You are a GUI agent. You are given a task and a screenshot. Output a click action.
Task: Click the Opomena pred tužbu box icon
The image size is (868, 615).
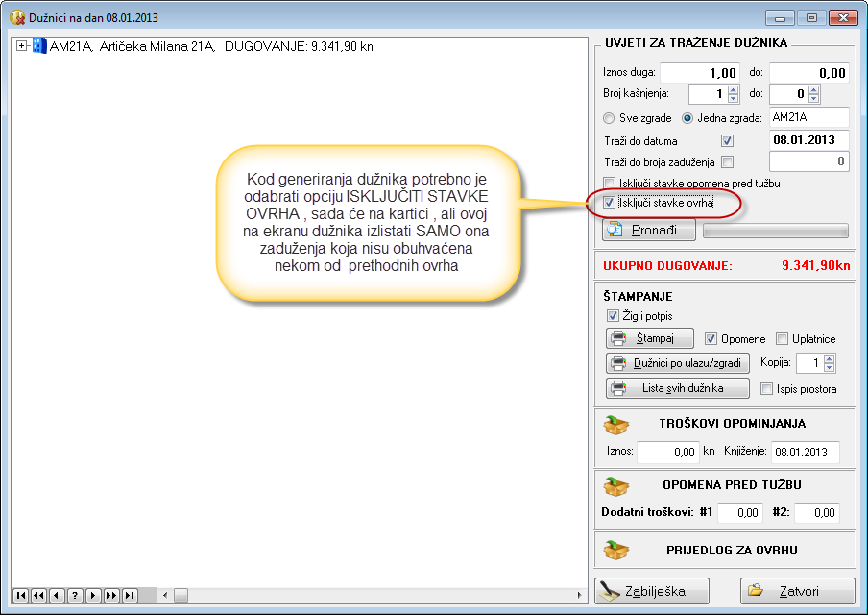(x=616, y=486)
